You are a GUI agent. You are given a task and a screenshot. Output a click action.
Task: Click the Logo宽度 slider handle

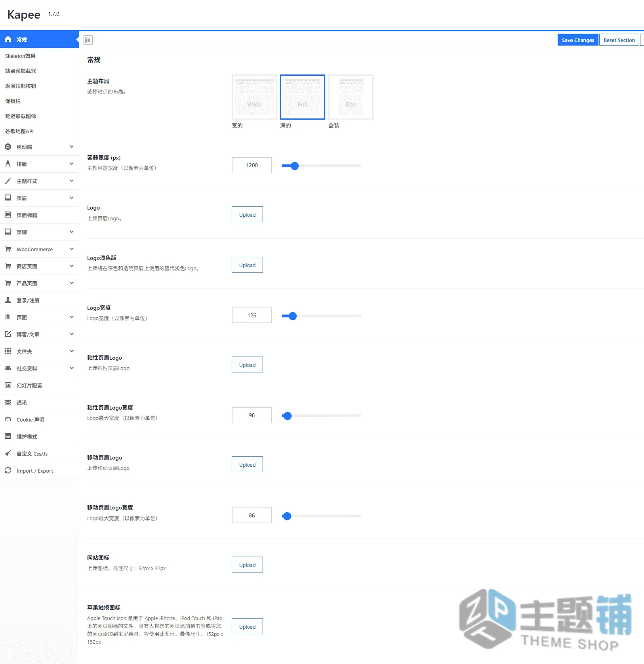tap(293, 316)
